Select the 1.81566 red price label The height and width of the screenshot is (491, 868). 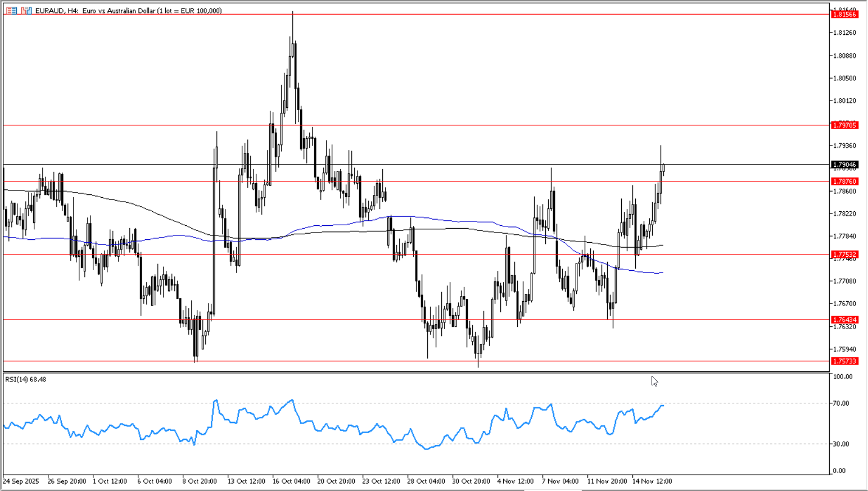click(844, 14)
